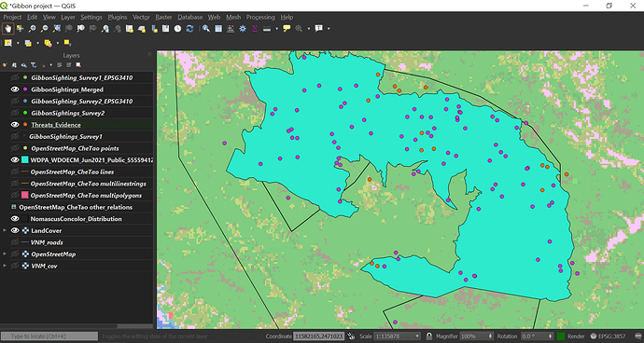The height and width of the screenshot is (343, 644).
Task: Expand the VNM_cov layer tree
Action: (x=5, y=266)
